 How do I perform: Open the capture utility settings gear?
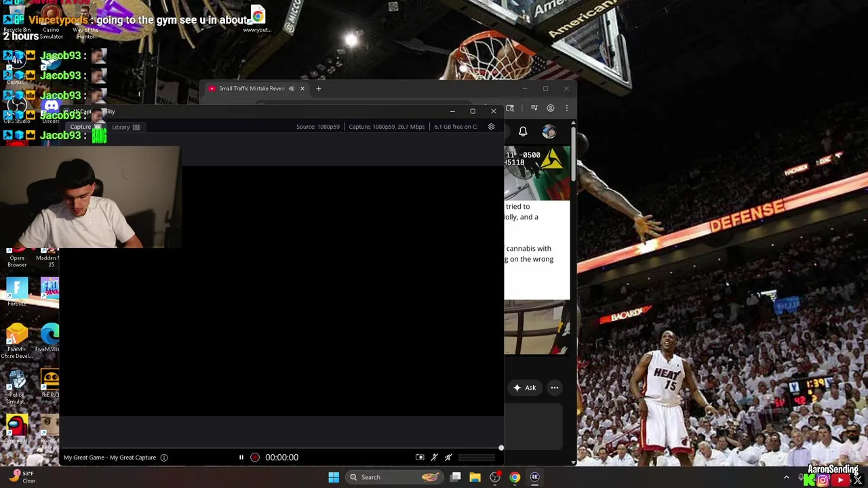click(x=491, y=127)
